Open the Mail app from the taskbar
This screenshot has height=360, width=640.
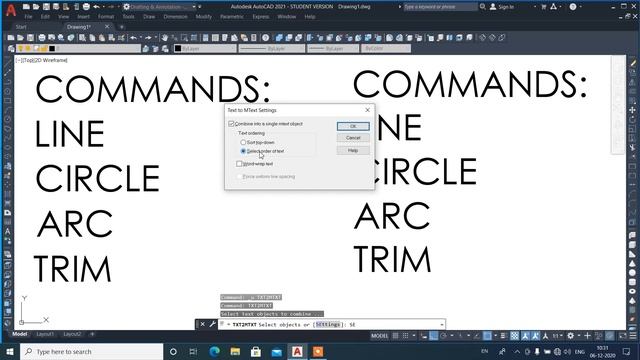pyautogui.click(x=277, y=351)
